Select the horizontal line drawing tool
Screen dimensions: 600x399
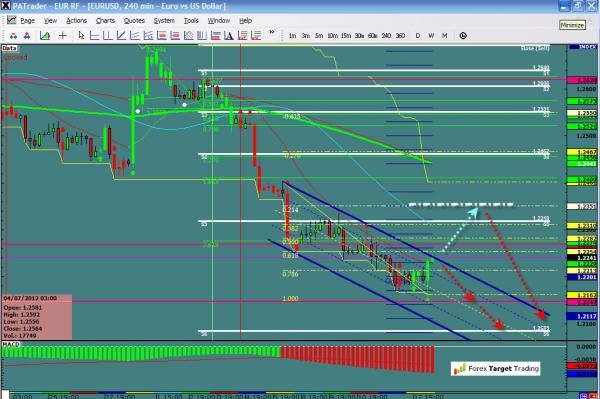(94, 36)
